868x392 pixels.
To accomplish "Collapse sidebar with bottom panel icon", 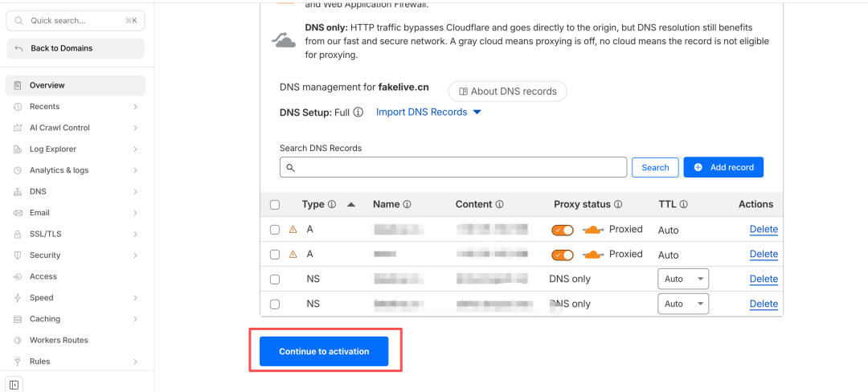I will 14,385.
